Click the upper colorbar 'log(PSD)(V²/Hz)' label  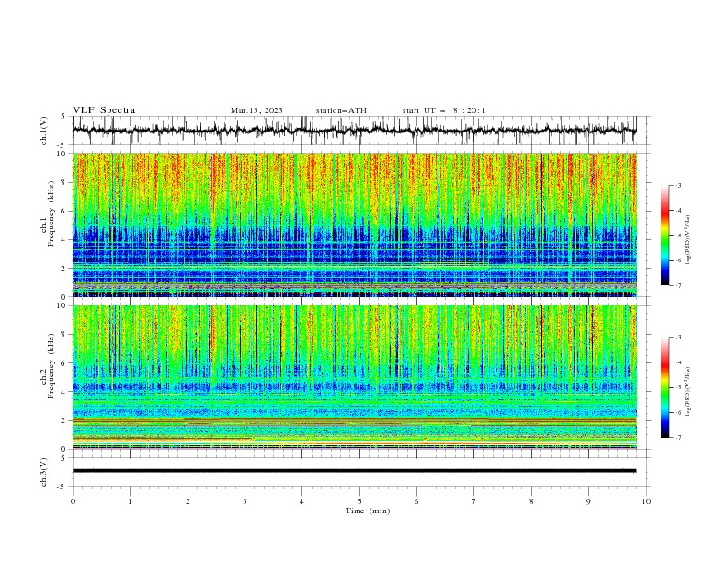tap(688, 240)
